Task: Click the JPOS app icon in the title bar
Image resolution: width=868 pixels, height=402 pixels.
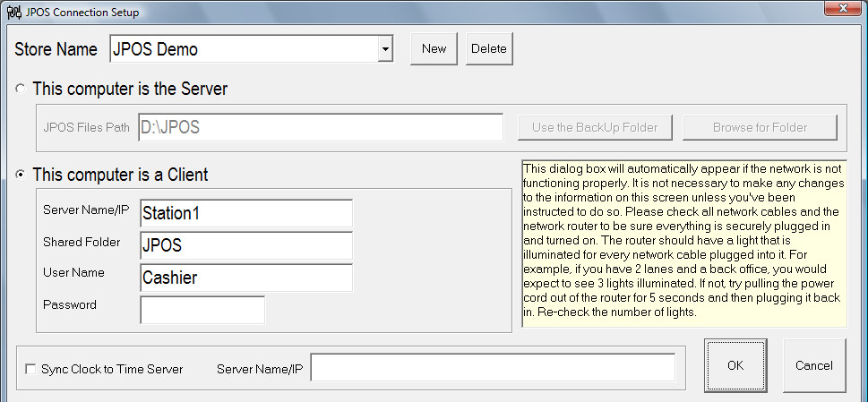Action: [14, 12]
